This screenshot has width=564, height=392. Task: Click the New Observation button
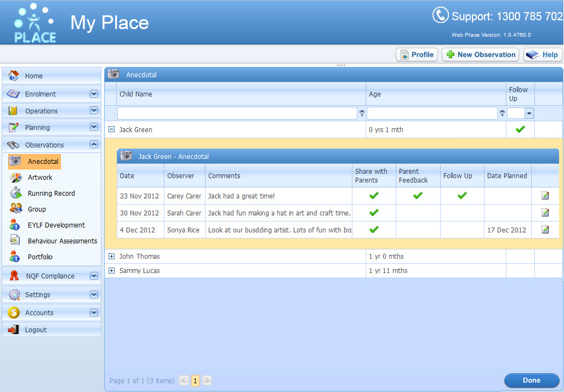point(480,55)
